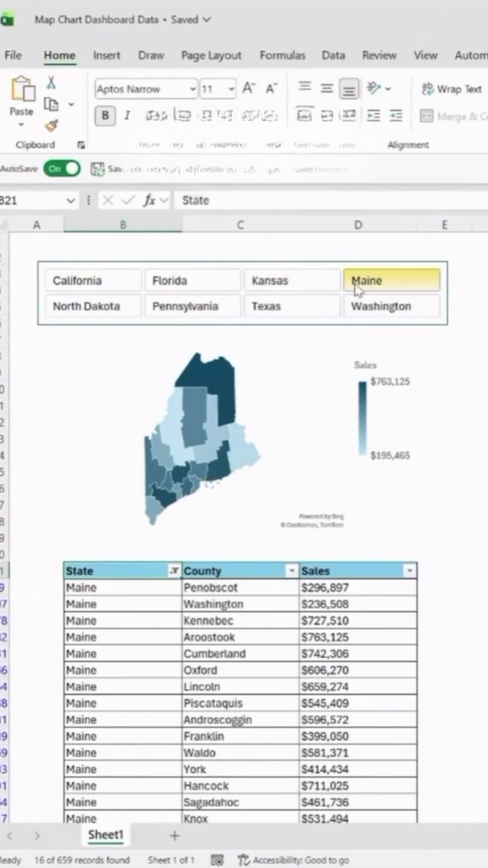Open the Review tab
This screenshot has height=868, width=488.
(379, 55)
